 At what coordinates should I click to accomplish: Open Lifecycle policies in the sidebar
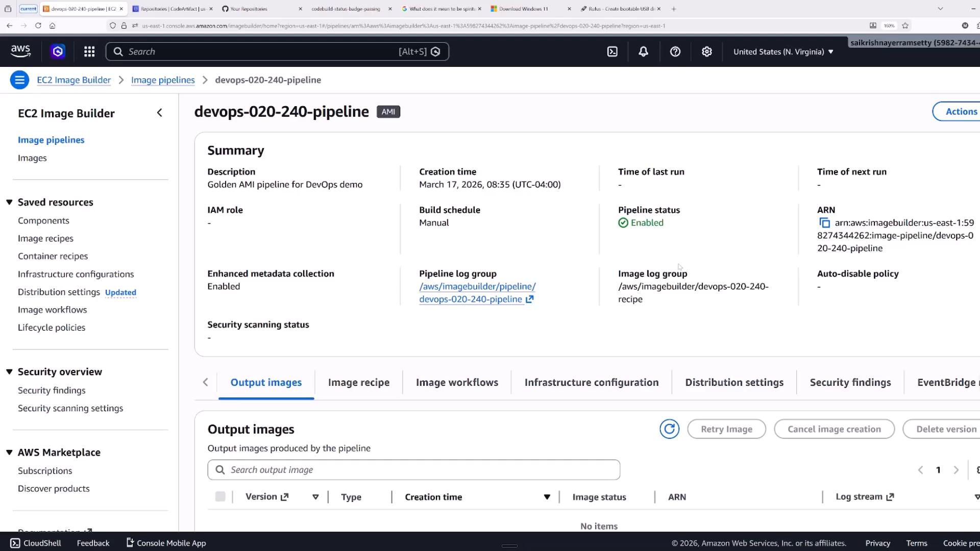tap(52, 328)
